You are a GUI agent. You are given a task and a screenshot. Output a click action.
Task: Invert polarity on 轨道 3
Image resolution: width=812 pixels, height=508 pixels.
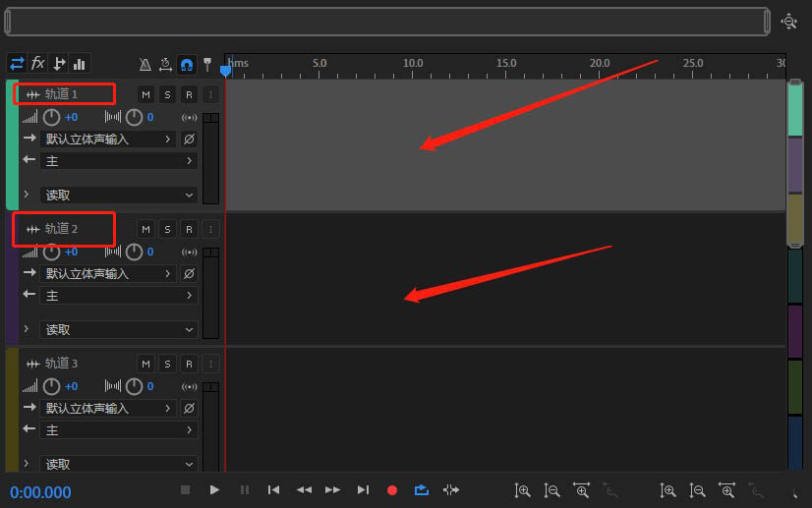(189, 409)
